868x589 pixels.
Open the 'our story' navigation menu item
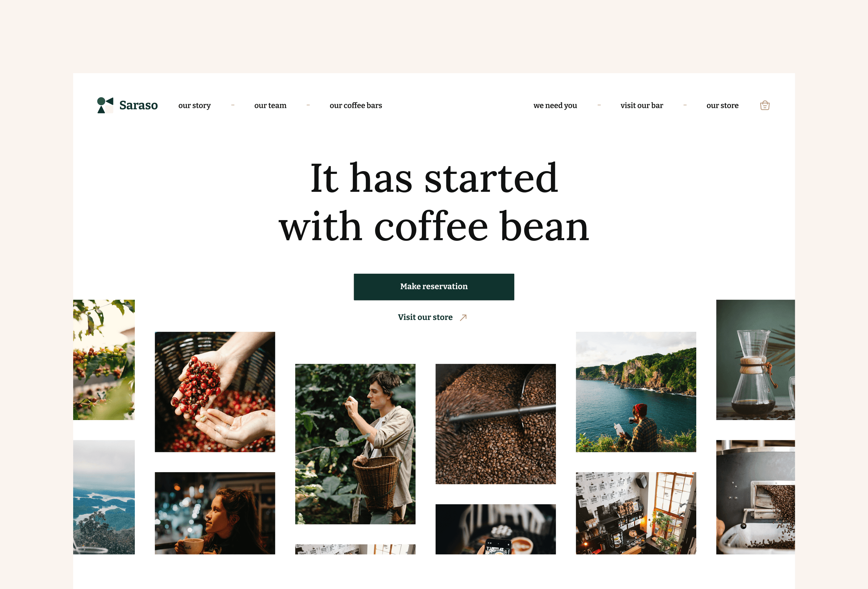tap(194, 105)
